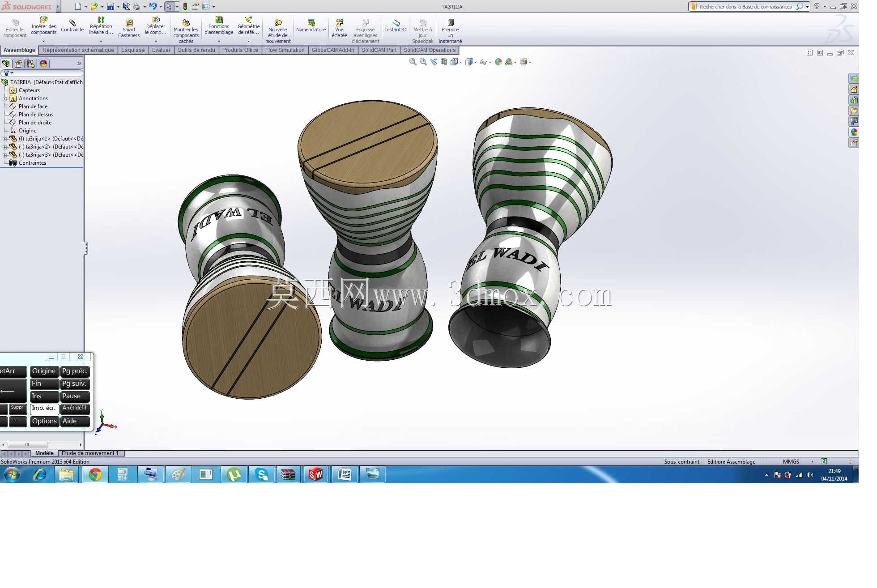Click the Pause key on the on-screen keyboard
Screen dimensions: 877x588
pyautogui.click(x=75, y=396)
